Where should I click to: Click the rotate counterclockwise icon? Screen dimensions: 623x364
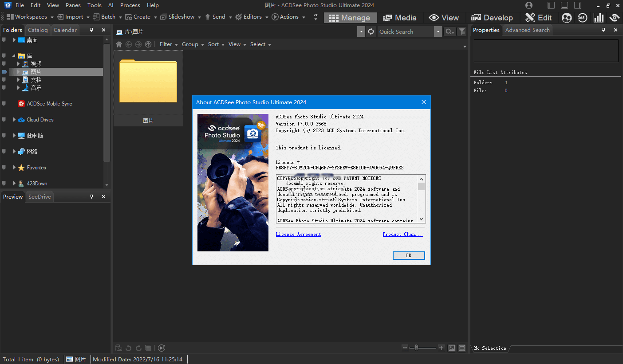pos(129,348)
